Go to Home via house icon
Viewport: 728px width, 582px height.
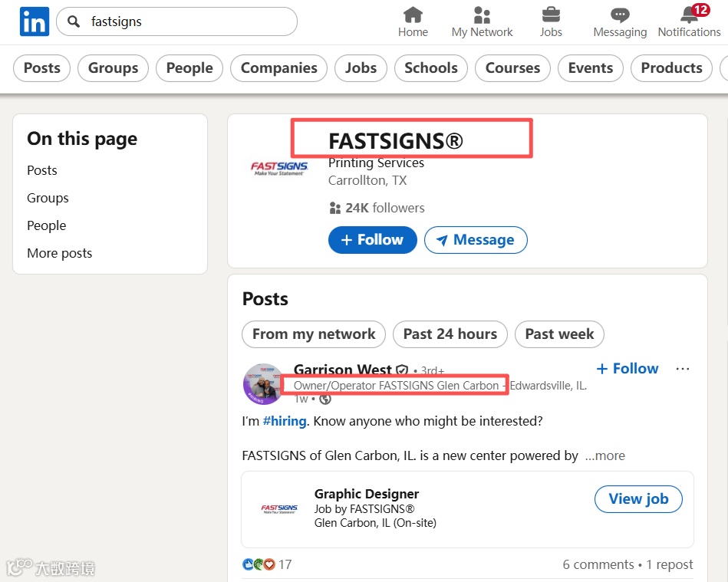413,15
